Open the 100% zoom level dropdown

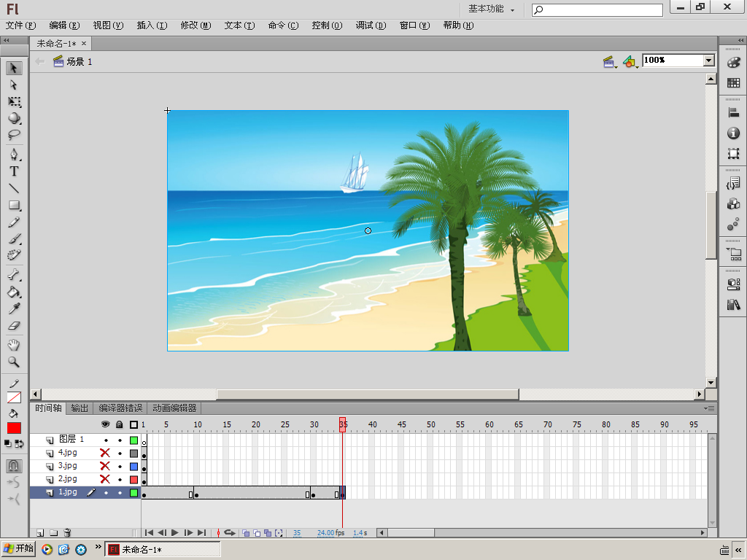point(708,61)
